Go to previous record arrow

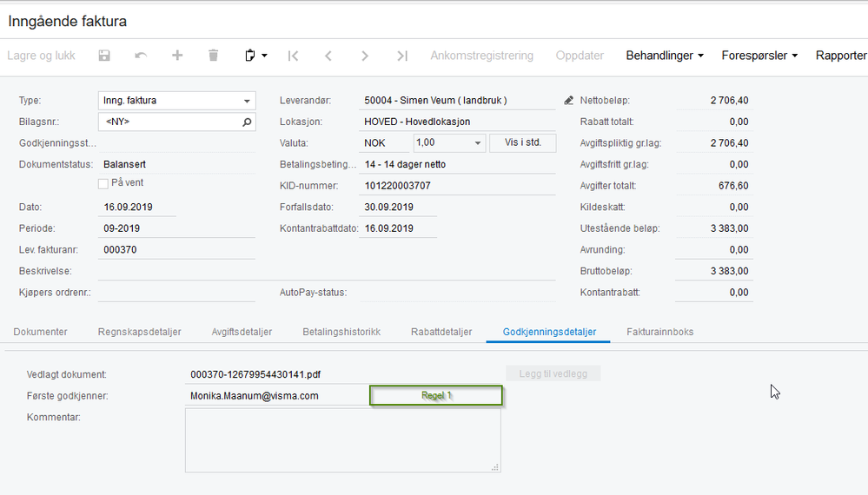pyautogui.click(x=328, y=56)
